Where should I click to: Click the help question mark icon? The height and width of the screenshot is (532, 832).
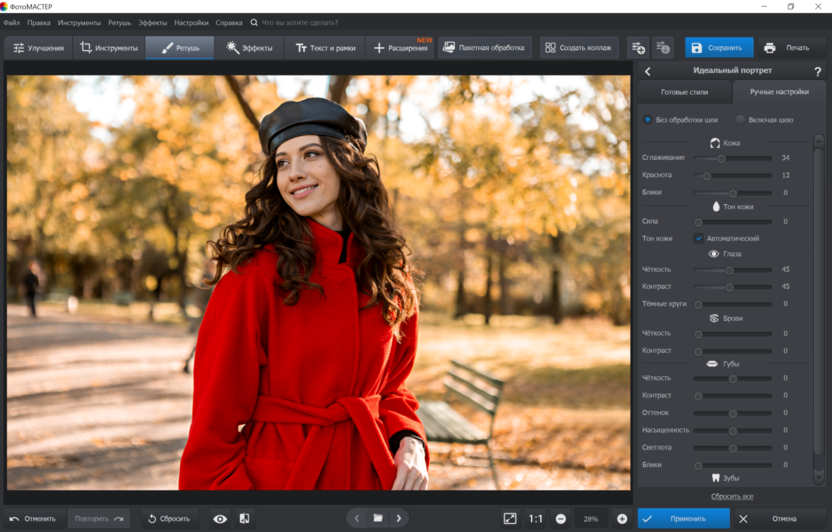coord(818,72)
